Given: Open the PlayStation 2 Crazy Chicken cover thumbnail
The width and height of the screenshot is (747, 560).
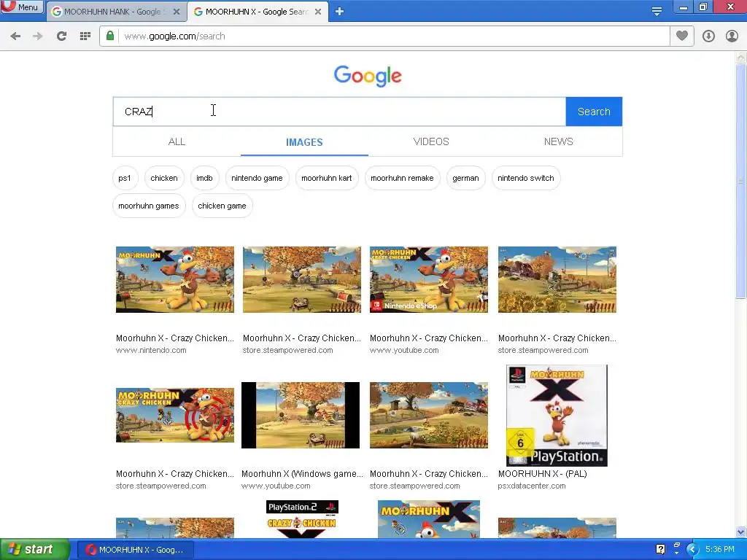Looking at the screenshot, I should 302,519.
